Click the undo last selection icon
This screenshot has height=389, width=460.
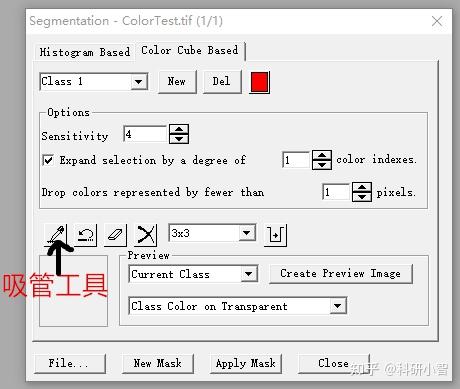tap(86, 235)
